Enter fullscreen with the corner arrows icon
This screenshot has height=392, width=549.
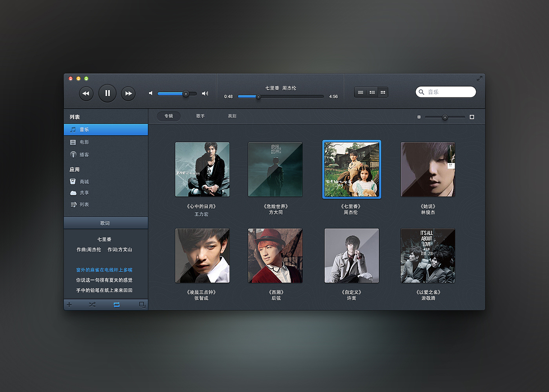click(x=480, y=78)
